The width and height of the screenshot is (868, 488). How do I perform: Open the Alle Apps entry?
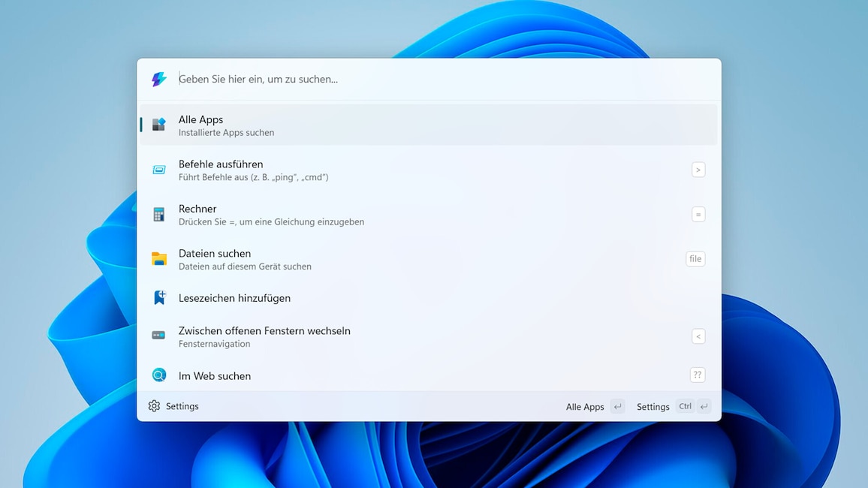[x=429, y=125]
